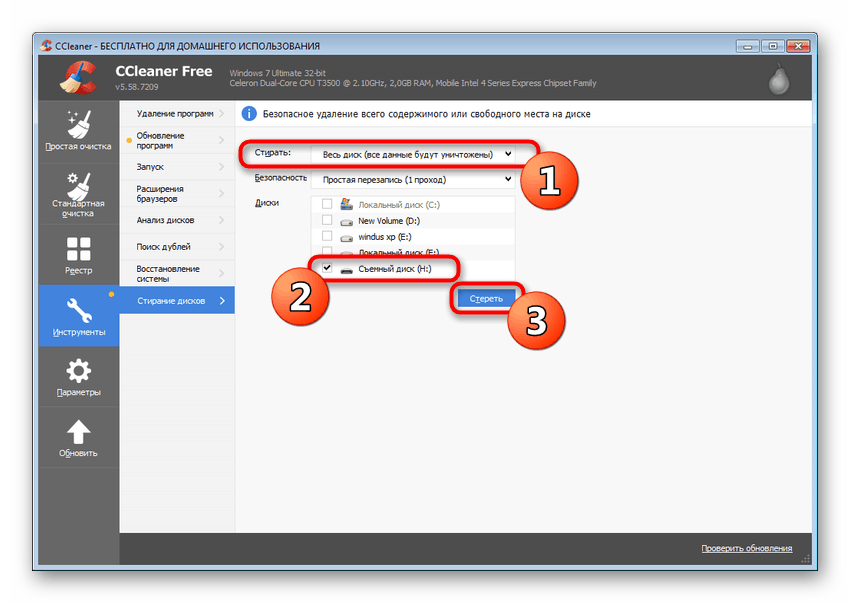Viewport: 850px width, 603px height.
Task: Open Поиск дублей menu item
Action: point(177,247)
